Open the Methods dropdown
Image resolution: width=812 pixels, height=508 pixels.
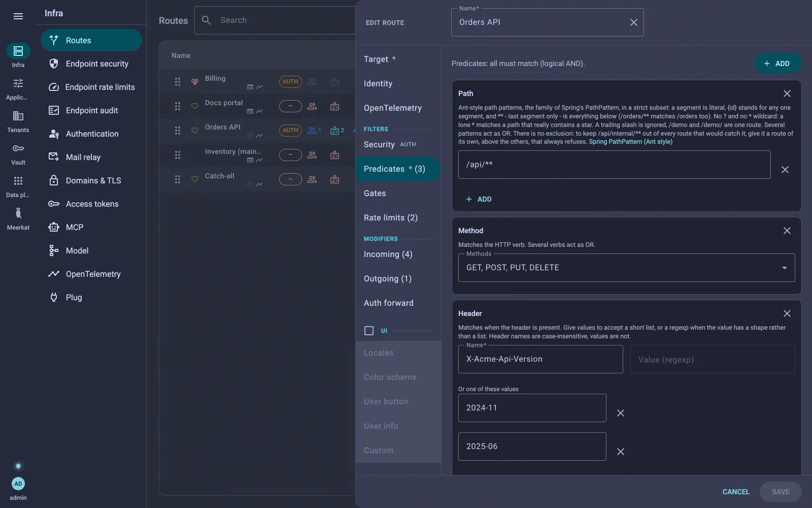click(627, 268)
